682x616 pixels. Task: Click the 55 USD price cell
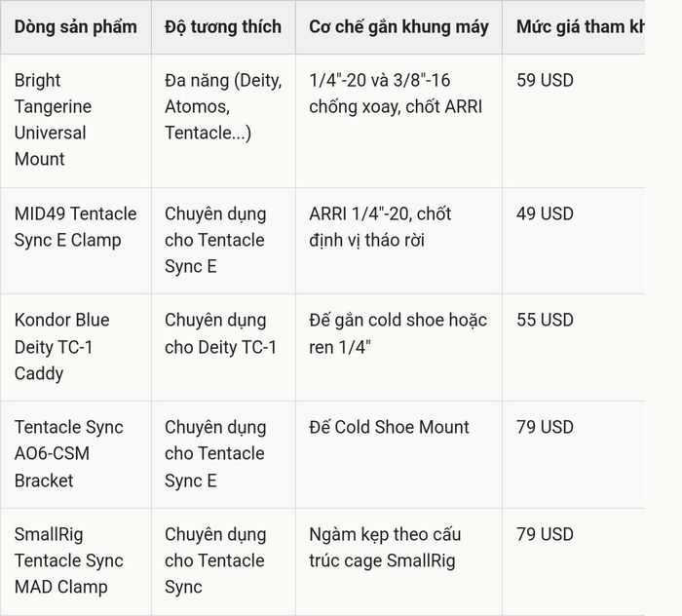coord(573,347)
